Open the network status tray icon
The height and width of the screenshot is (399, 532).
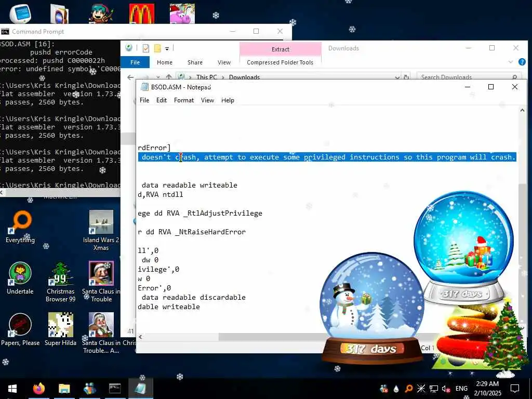point(434,389)
